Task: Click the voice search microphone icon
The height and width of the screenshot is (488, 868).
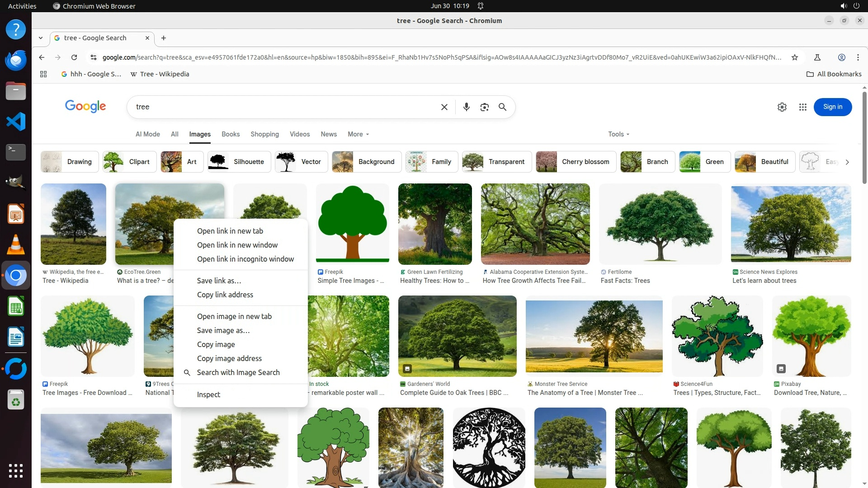Action: pos(466,107)
